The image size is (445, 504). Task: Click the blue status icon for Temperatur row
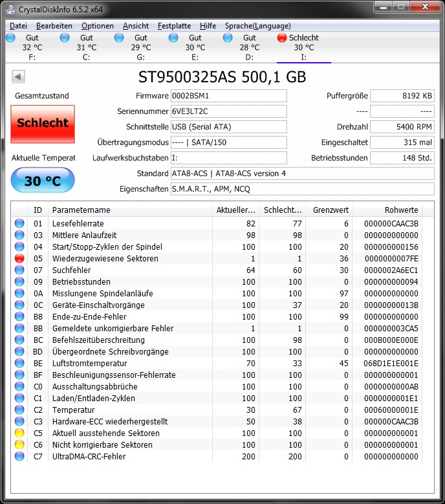[x=19, y=410]
